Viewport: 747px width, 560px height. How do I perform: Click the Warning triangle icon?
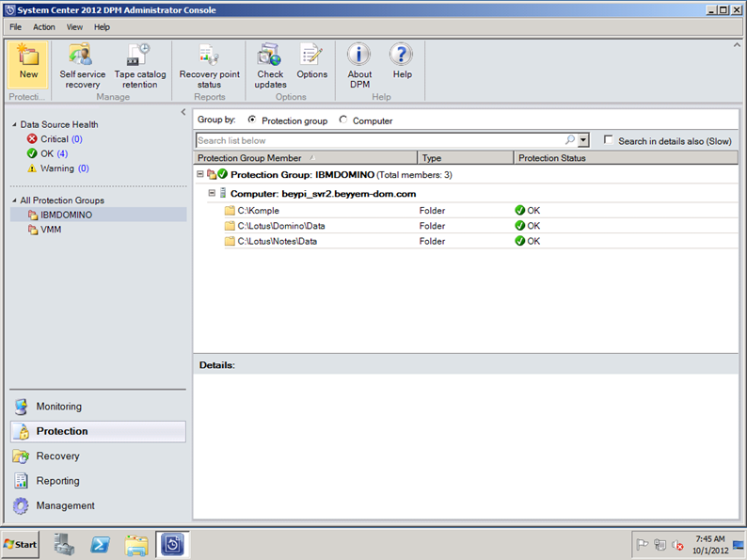click(x=32, y=168)
